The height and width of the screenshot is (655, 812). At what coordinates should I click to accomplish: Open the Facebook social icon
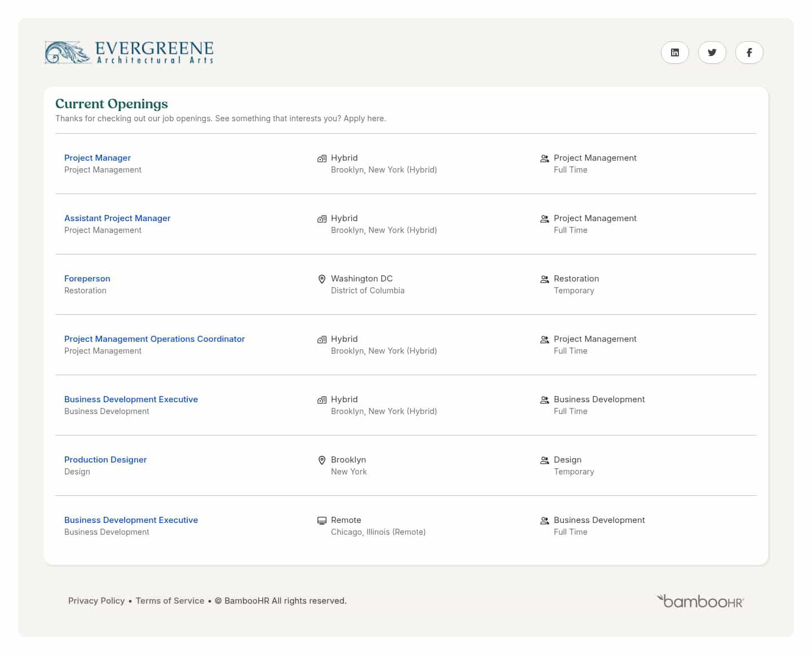coord(749,52)
